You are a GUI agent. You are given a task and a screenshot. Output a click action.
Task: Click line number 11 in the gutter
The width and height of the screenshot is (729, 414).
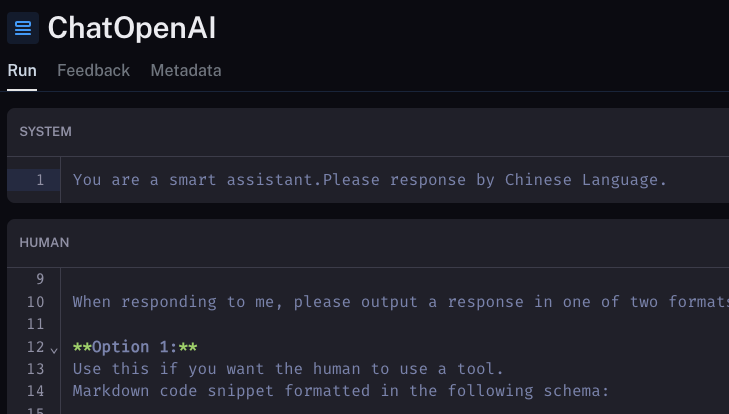point(36,324)
